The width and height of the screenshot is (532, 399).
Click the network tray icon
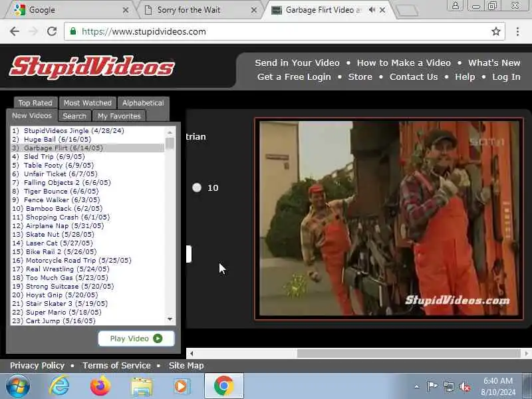(448, 386)
